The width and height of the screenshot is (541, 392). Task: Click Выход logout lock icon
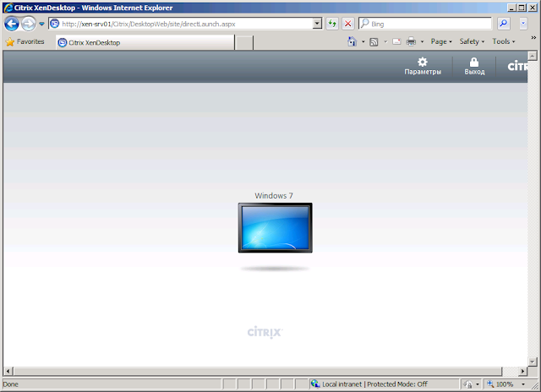[474, 66]
